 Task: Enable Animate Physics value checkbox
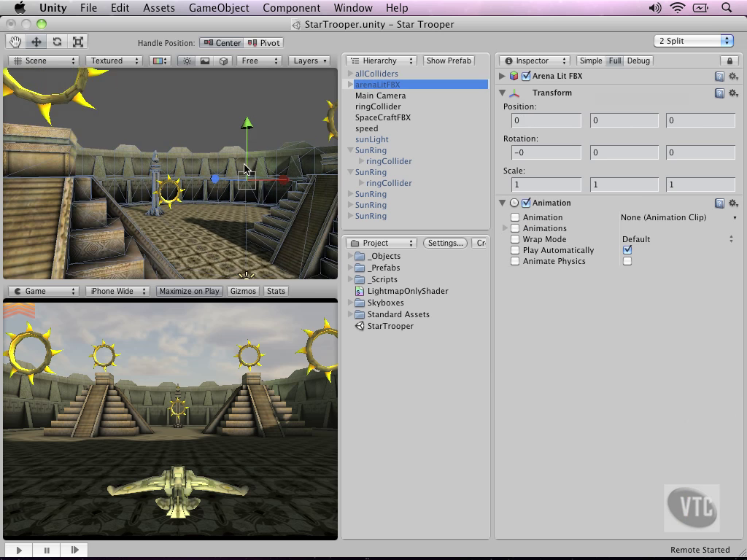(x=627, y=261)
